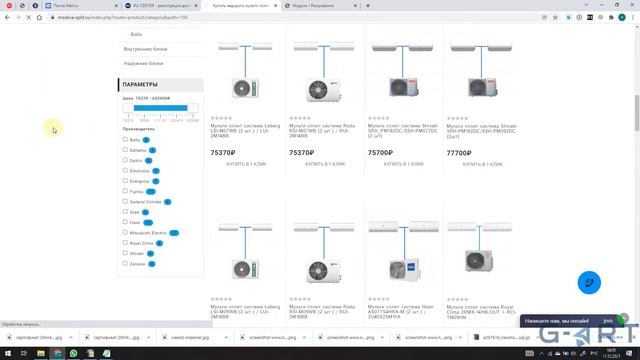Click the price range slider bar

(x=160, y=108)
